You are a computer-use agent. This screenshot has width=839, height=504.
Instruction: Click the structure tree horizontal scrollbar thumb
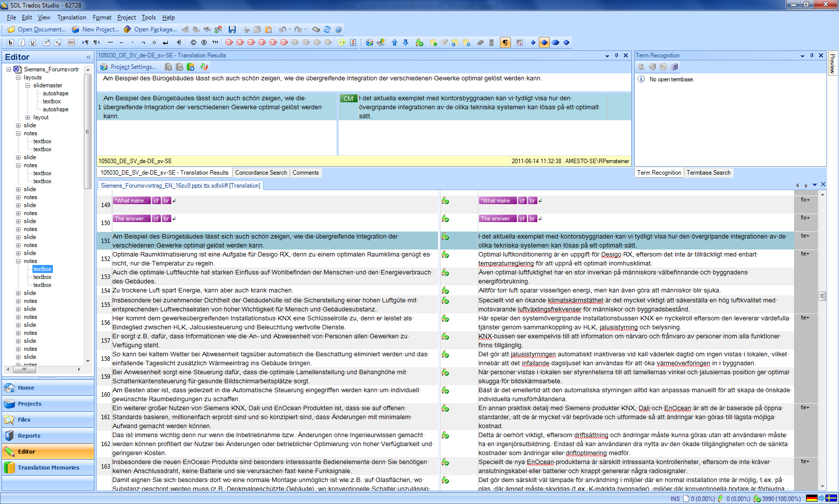pyautogui.click(x=23, y=369)
